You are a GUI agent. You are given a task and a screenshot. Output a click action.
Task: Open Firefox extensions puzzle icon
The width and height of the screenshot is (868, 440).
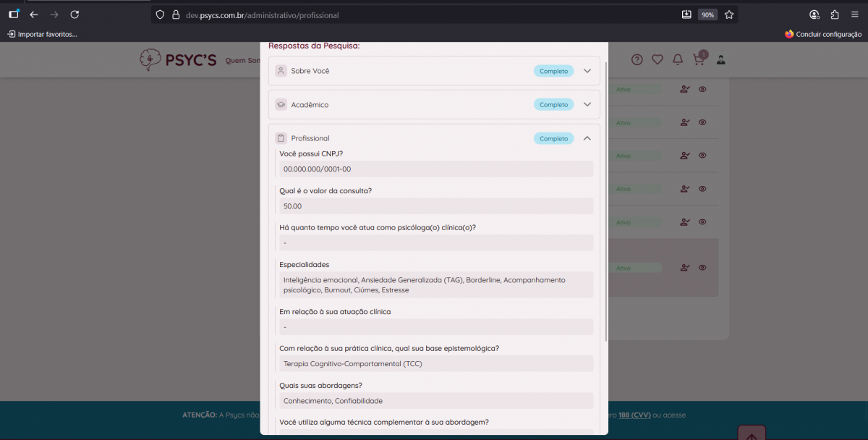pos(835,14)
